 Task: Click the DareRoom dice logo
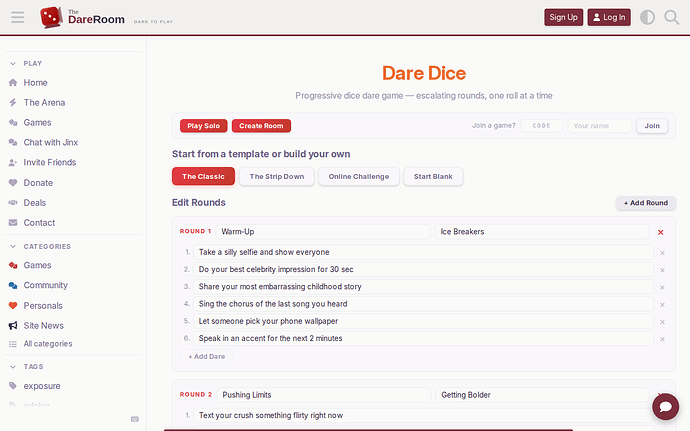click(51, 17)
